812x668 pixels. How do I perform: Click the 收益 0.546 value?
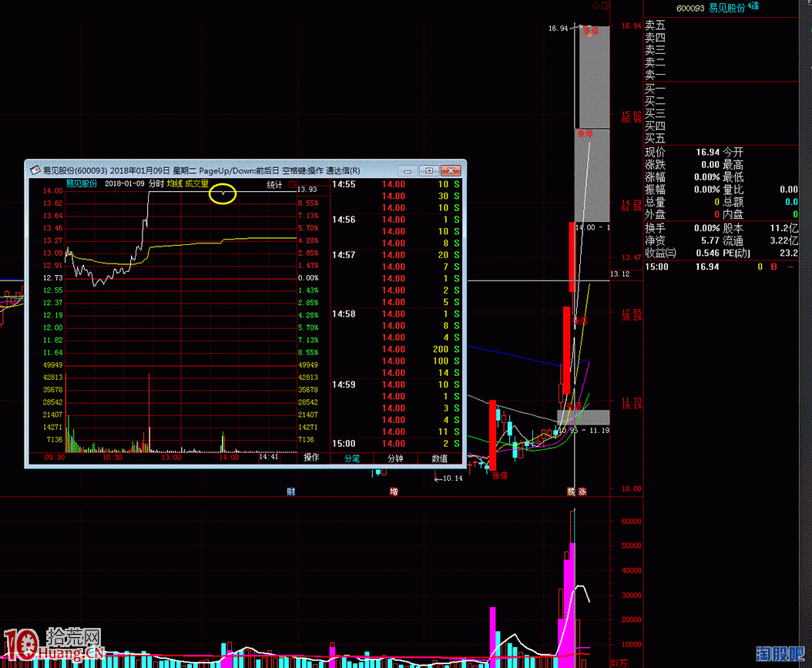click(708, 253)
